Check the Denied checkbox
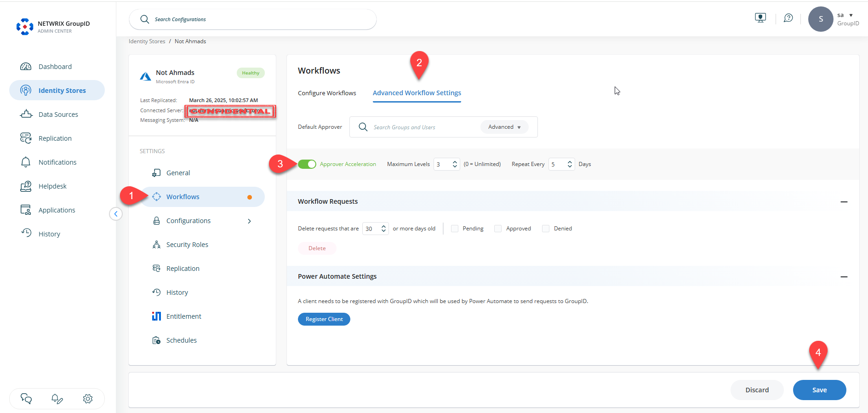 (546, 229)
